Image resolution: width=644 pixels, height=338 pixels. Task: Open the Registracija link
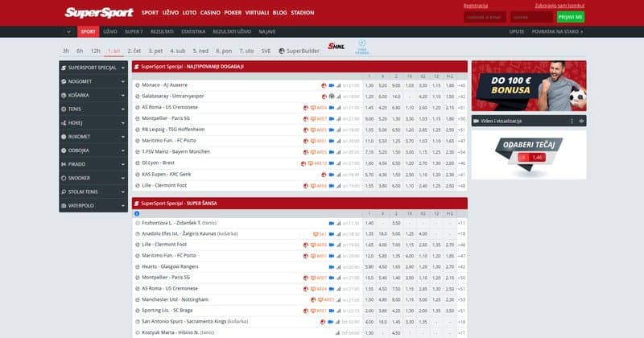tap(476, 6)
